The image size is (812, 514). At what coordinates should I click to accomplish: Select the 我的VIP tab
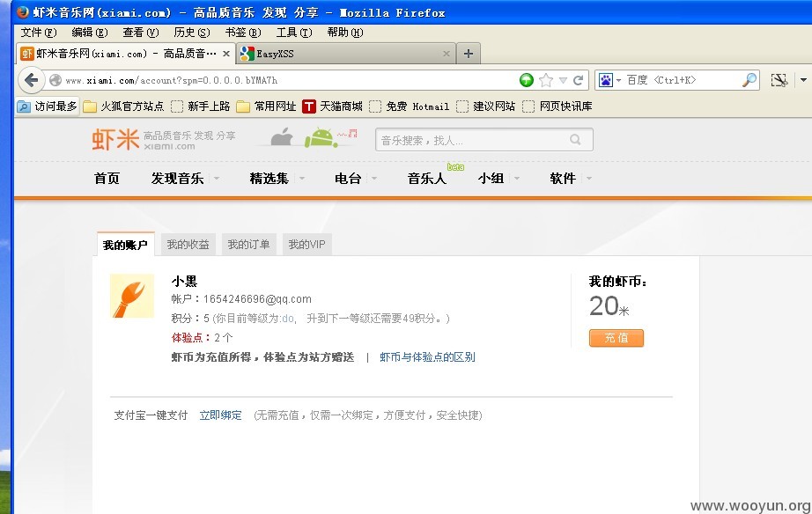(307, 245)
